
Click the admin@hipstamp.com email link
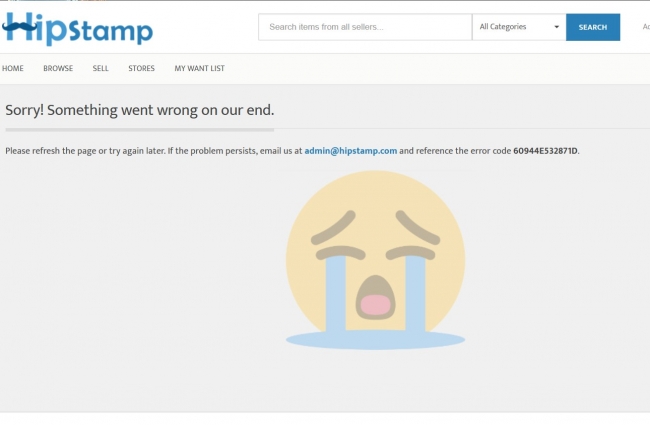point(351,151)
